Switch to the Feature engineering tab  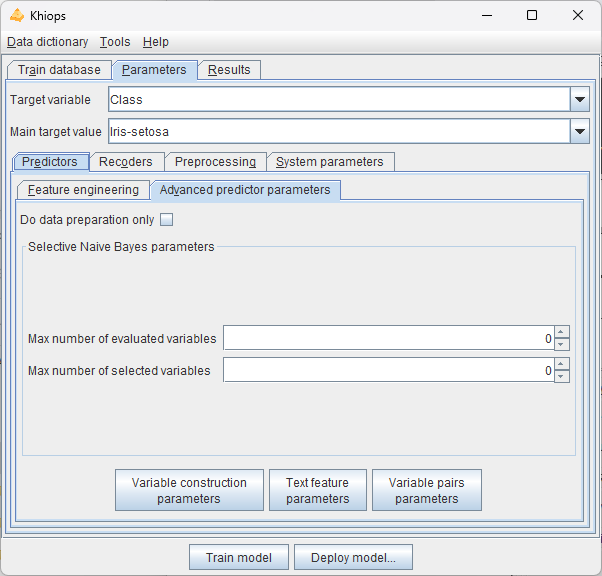83,190
